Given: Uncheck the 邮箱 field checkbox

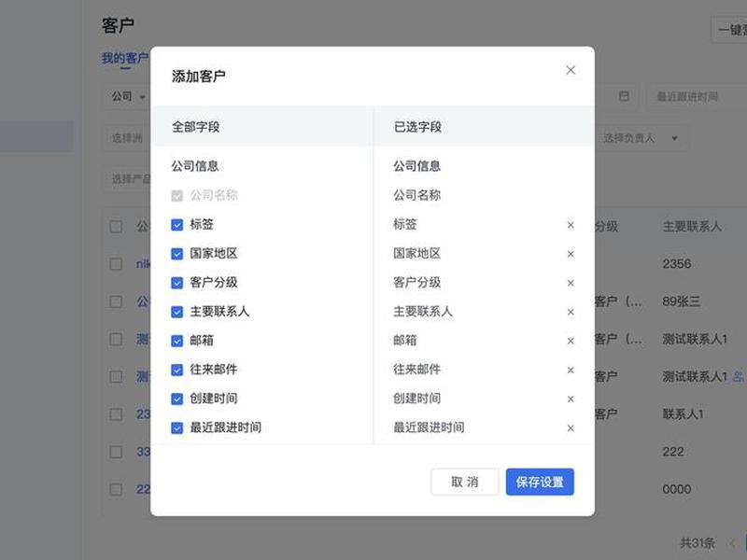Looking at the screenshot, I should coord(176,341).
